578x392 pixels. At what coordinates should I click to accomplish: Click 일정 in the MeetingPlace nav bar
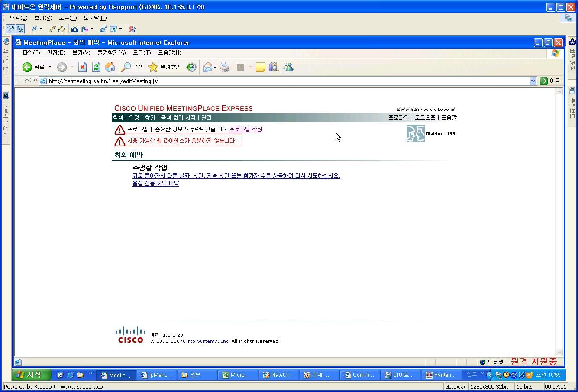134,117
